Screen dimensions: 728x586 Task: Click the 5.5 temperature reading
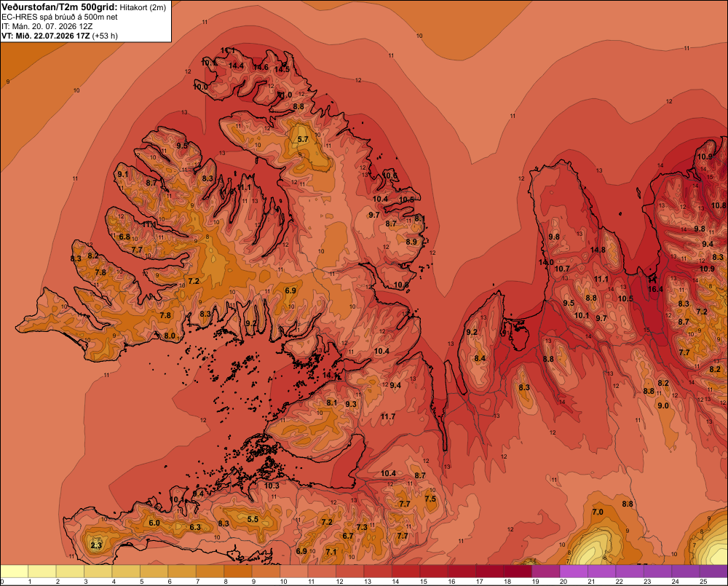click(253, 519)
